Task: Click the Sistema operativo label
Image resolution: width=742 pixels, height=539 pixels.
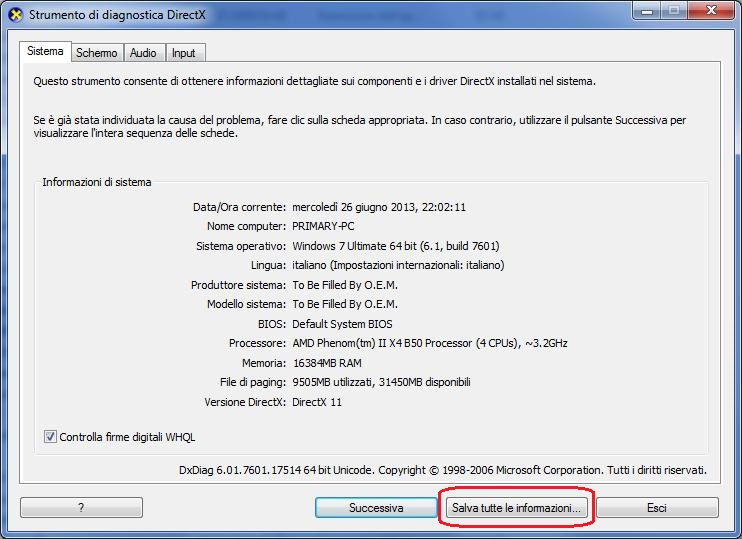Action: coord(241,246)
